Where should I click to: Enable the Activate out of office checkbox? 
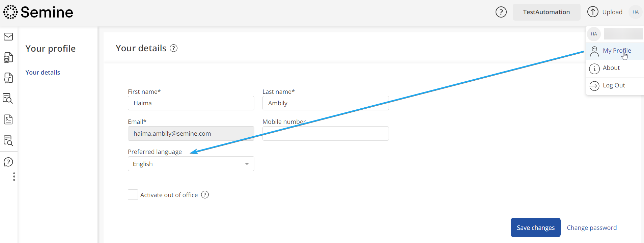coord(133,195)
